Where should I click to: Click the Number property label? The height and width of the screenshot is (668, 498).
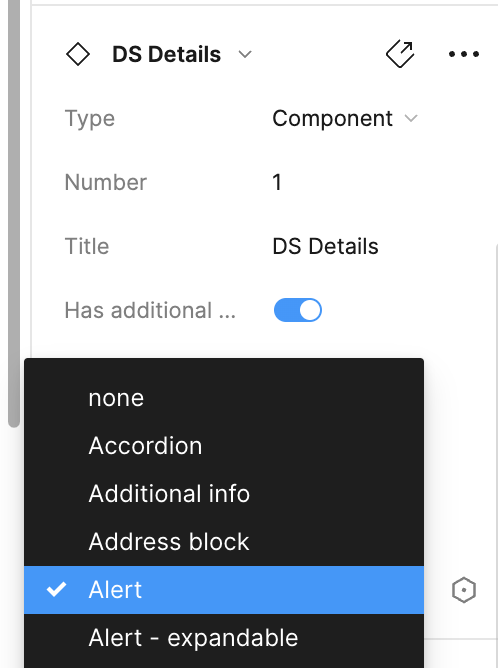(x=106, y=182)
